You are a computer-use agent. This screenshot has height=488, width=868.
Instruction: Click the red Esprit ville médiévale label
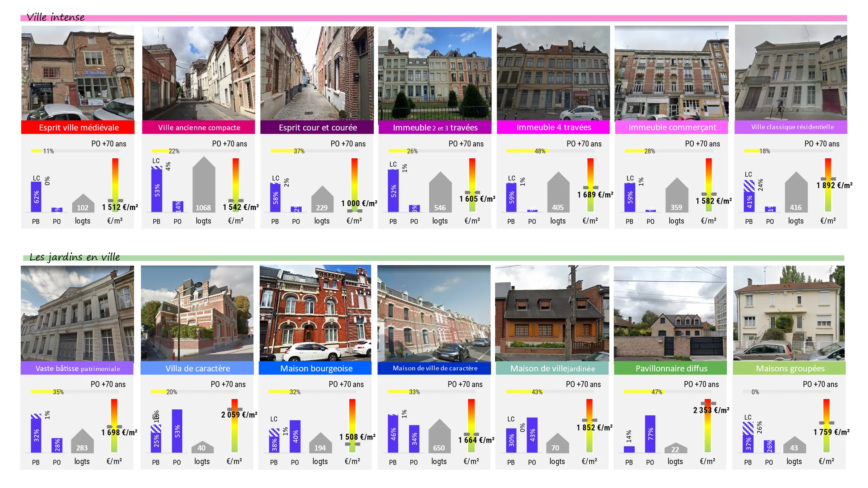click(x=78, y=127)
